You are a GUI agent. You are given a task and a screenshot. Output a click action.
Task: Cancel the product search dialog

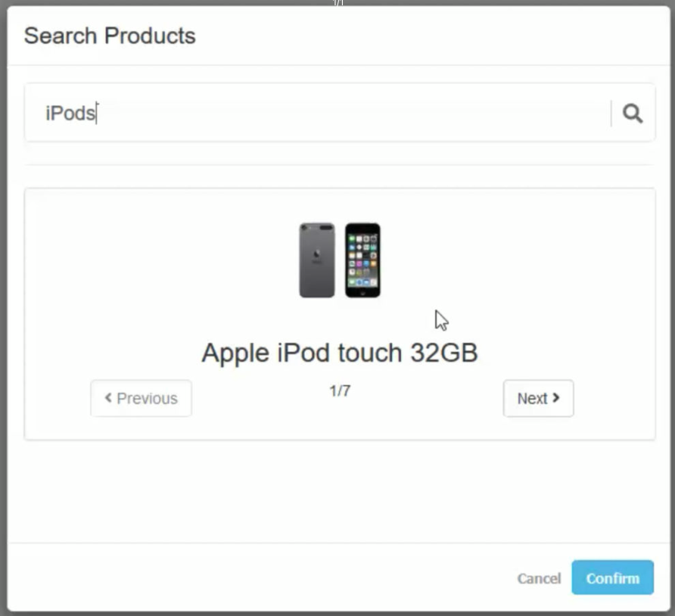539,578
